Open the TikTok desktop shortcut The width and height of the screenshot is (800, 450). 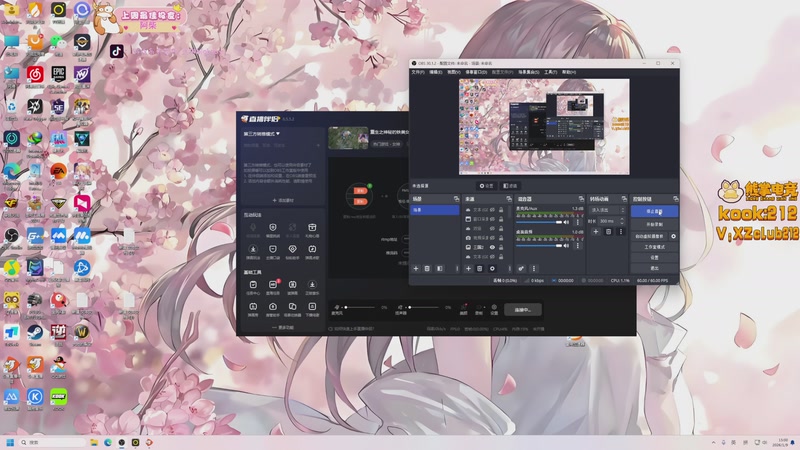[x=117, y=51]
